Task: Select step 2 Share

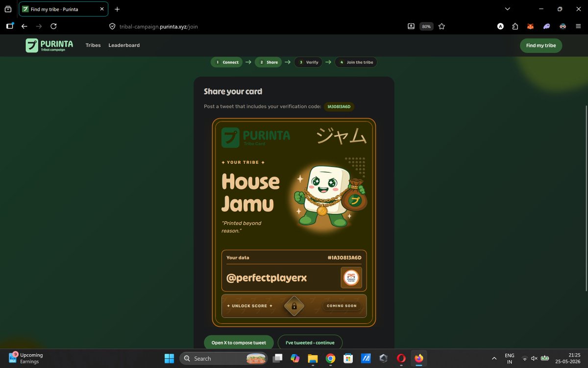Action: pos(268,62)
